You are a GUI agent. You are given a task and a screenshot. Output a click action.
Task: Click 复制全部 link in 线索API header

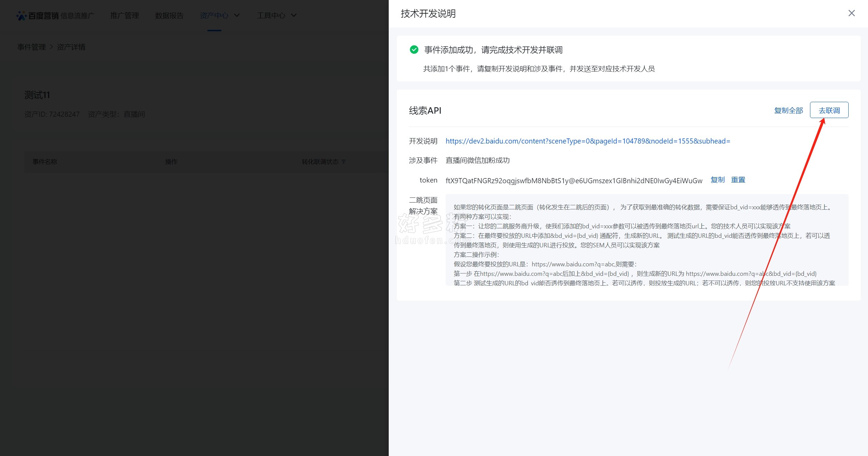point(788,111)
